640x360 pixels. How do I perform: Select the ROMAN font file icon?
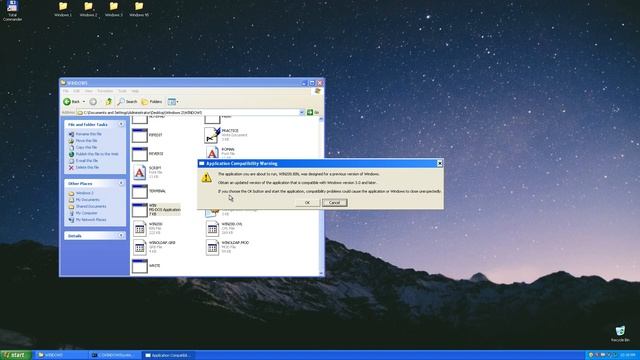pos(212,153)
